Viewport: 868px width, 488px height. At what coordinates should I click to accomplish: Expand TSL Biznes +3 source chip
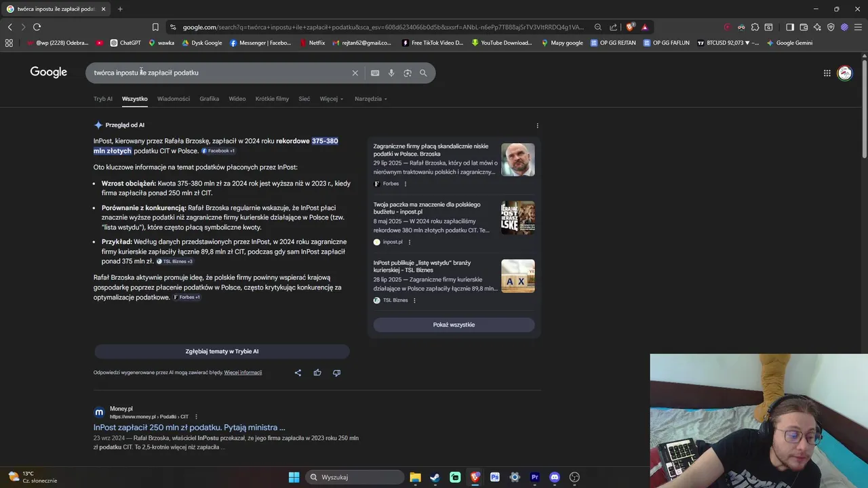[x=175, y=262]
